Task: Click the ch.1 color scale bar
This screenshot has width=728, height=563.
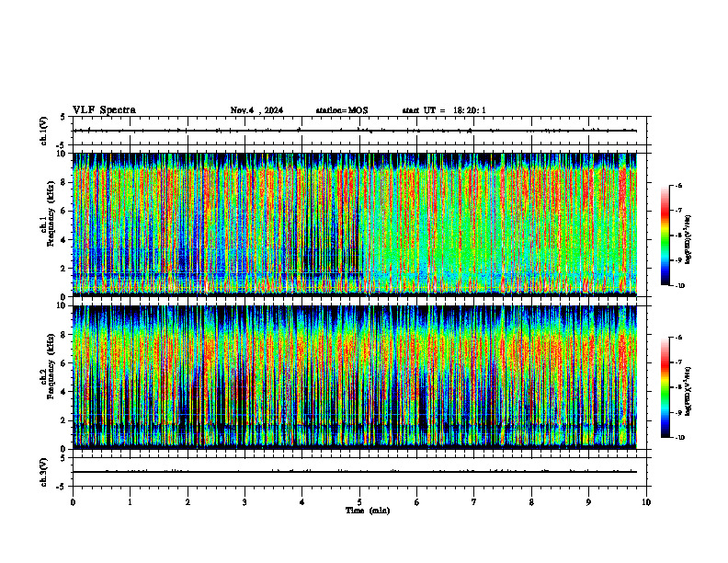Action: click(665, 236)
